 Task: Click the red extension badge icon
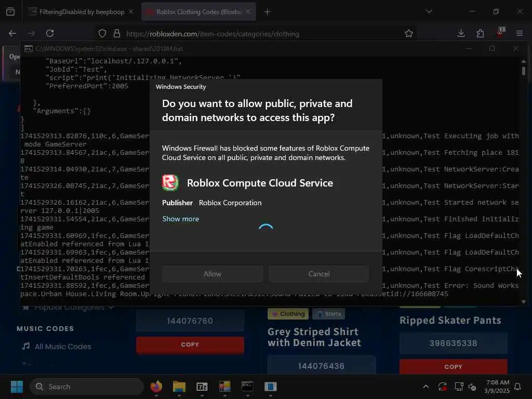coord(500,32)
